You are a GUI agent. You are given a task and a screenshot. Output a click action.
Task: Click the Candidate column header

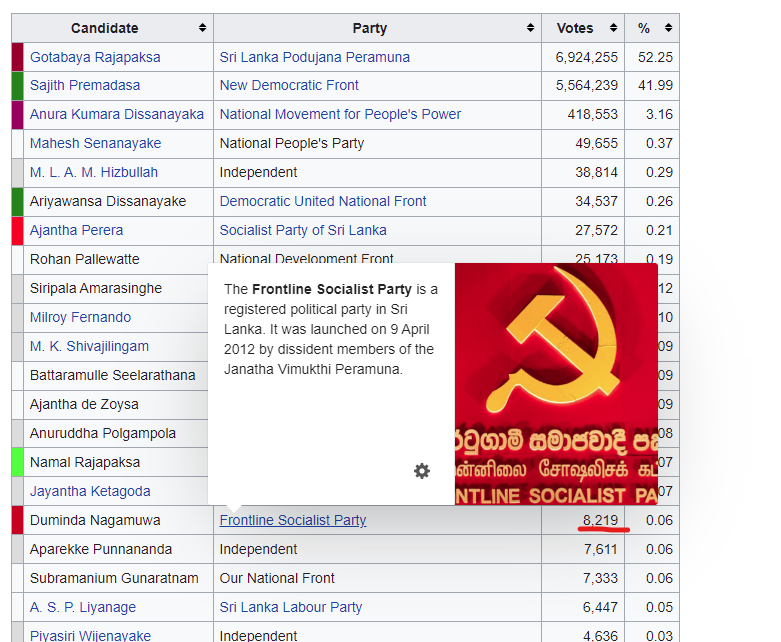click(113, 28)
